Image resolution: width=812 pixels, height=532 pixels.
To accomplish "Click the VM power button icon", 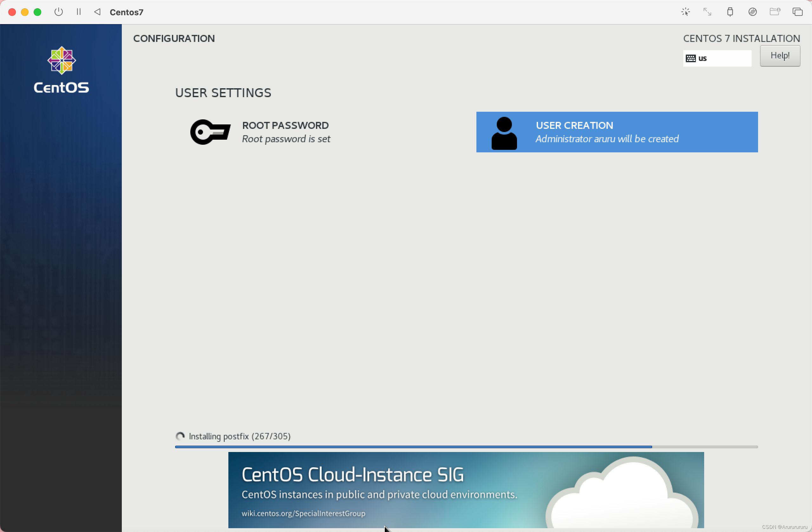I will point(59,12).
